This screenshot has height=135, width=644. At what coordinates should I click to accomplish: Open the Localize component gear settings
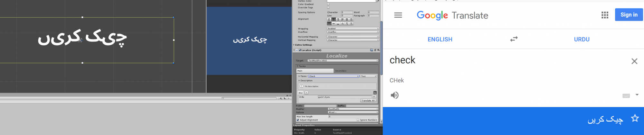pyautogui.click(x=378, y=50)
